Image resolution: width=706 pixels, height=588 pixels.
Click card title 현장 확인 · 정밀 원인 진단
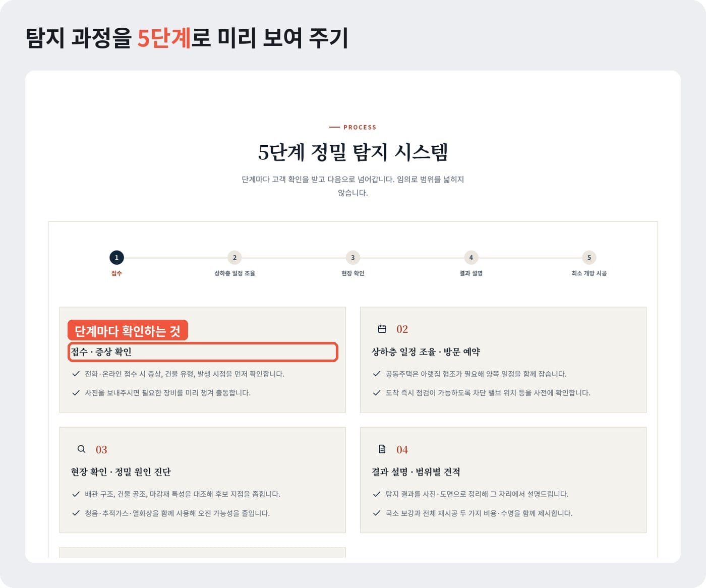point(121,472)
